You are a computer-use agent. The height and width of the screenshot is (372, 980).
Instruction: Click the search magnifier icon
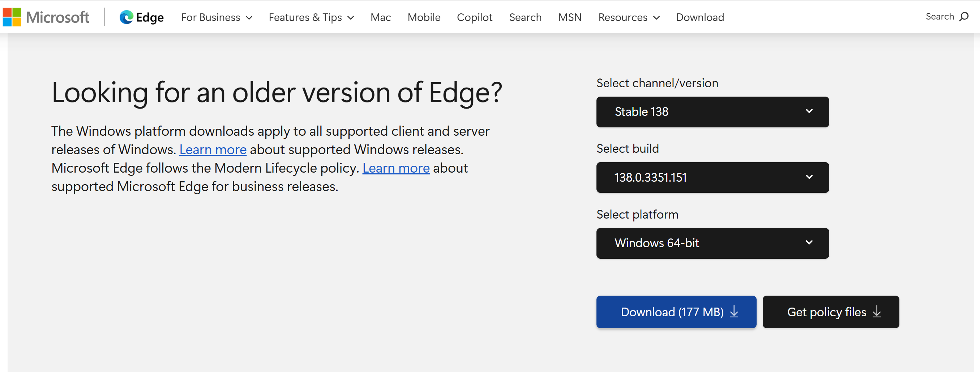pyautogui.click(x=964, y=16)
